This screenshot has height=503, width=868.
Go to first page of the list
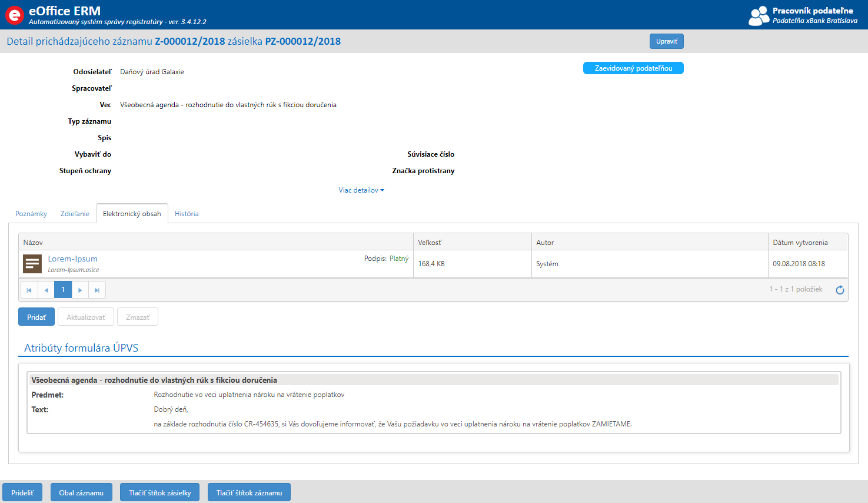click(x=29, y=290)
